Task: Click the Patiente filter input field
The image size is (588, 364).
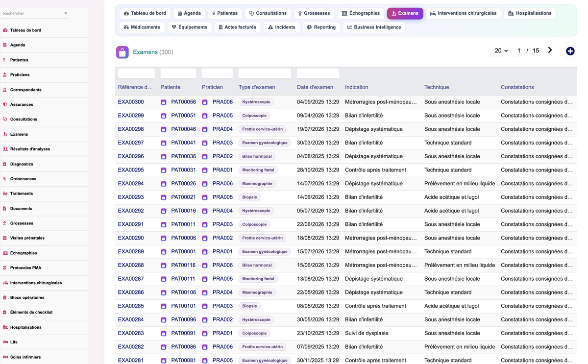Action: (x=178, y=73)
